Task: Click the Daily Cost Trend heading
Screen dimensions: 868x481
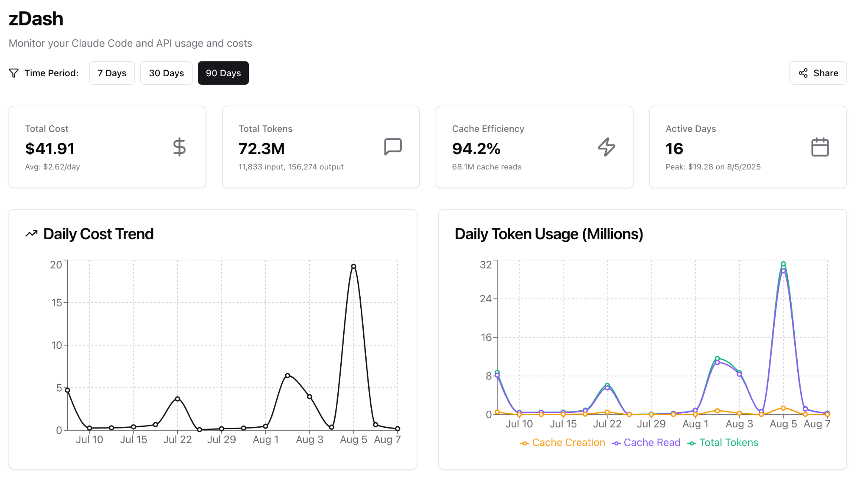Action: [x=98, y=234]
